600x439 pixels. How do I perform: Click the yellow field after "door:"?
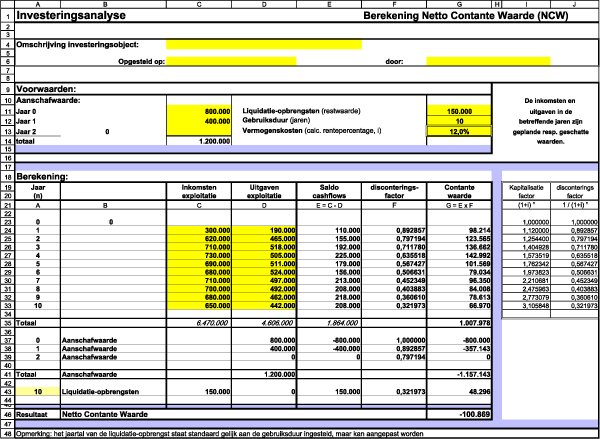(x=488, y=61)
